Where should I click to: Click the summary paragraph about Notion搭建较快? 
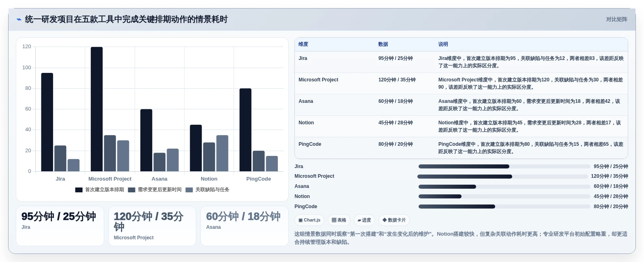(x=461, y=238)
